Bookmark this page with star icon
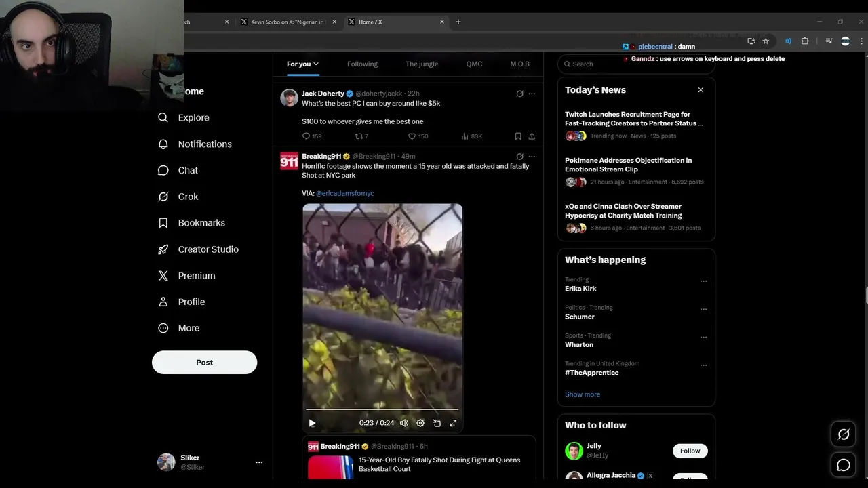The image size is (868, 488). pos(766,41)
